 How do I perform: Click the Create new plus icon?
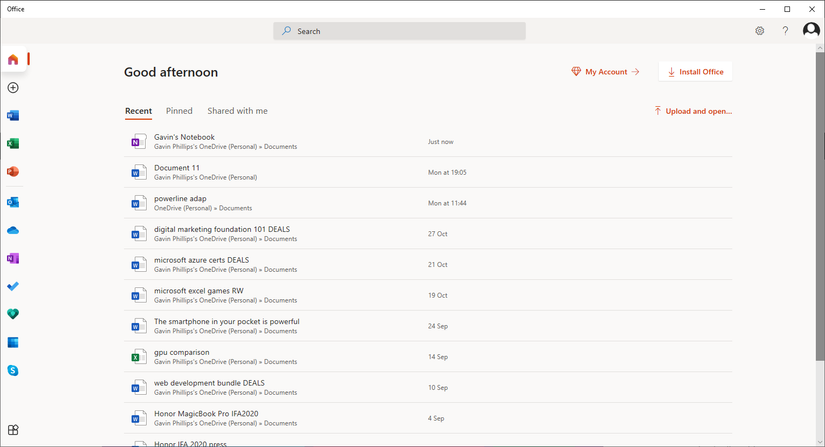13,88
